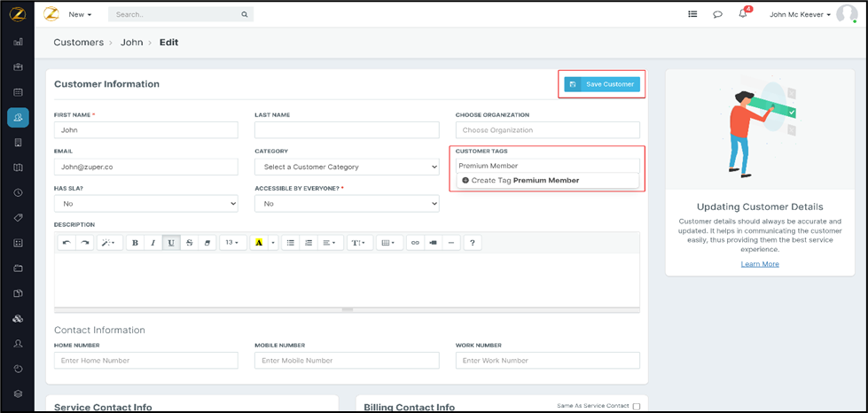Click the undo icon in description editor
Screen dimensions: 868x413
[66, 243]
